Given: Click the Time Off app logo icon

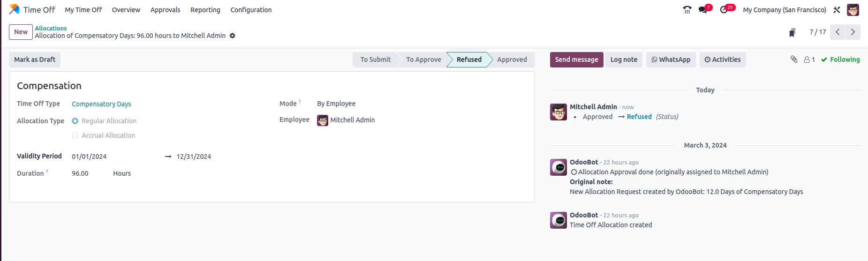Looking at the screenshot, I should click(15, 9).
